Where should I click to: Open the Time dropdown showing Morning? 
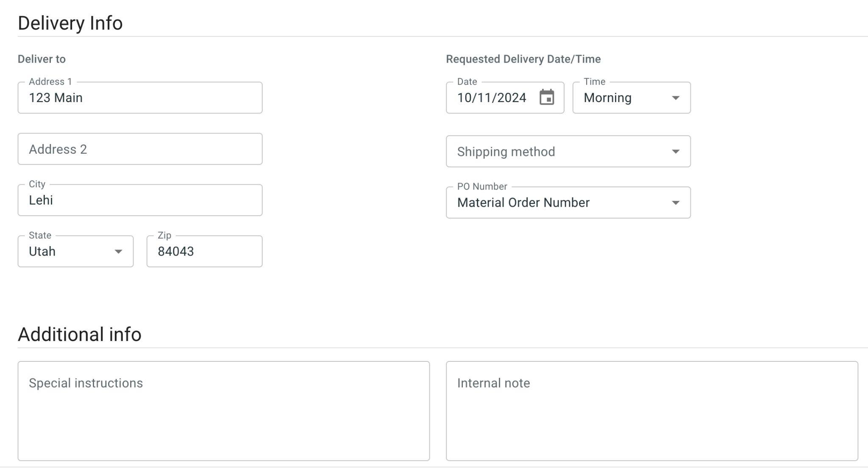click(623, 98)
